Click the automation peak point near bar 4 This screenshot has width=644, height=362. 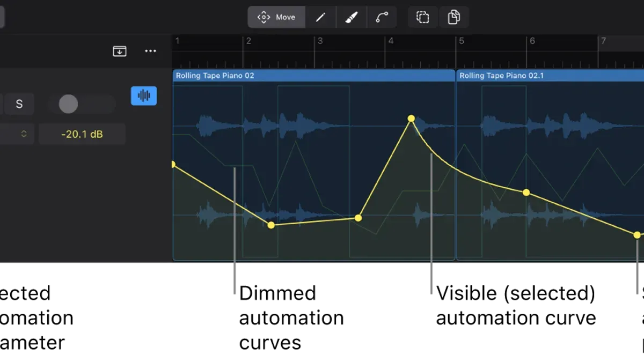(x=411, y=119)
